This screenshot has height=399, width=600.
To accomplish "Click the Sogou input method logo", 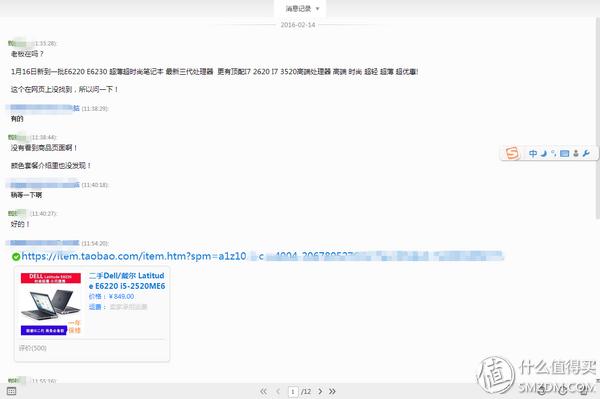I will (512, 153).
